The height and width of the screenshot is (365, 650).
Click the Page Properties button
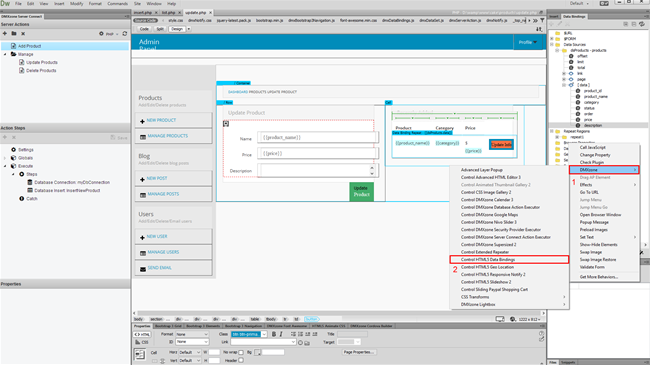359,352
